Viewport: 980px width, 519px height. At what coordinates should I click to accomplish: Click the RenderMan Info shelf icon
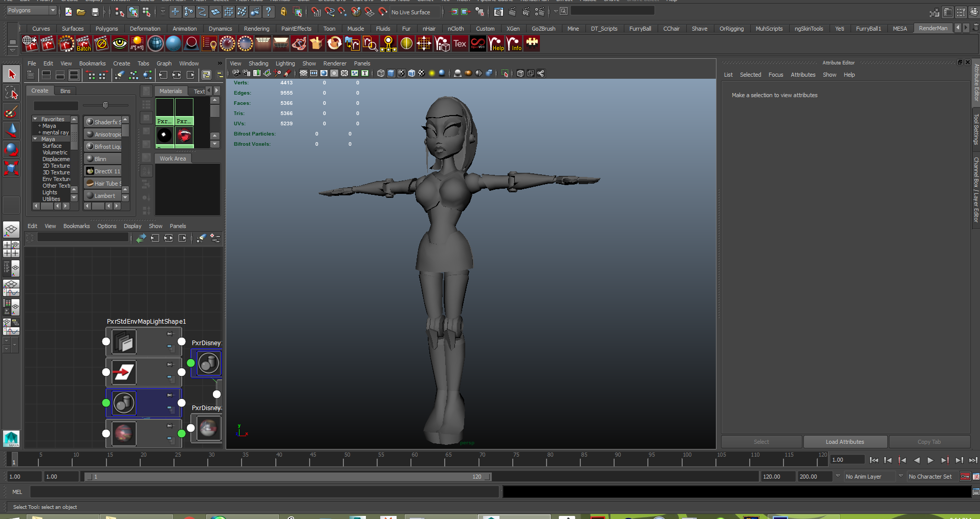click(514, 44)
